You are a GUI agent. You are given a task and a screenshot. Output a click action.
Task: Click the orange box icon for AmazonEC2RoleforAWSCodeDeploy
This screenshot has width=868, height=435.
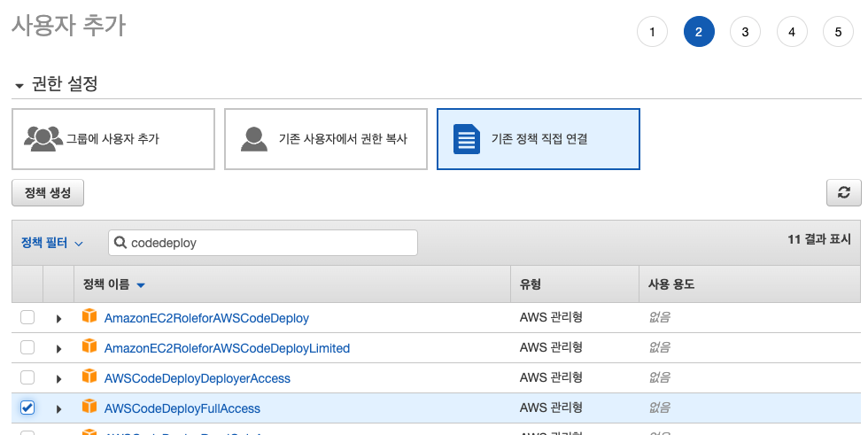click(x=89, y=316)
